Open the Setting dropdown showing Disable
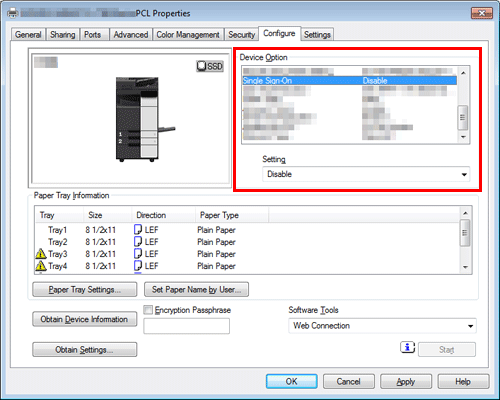 (366, 174)
